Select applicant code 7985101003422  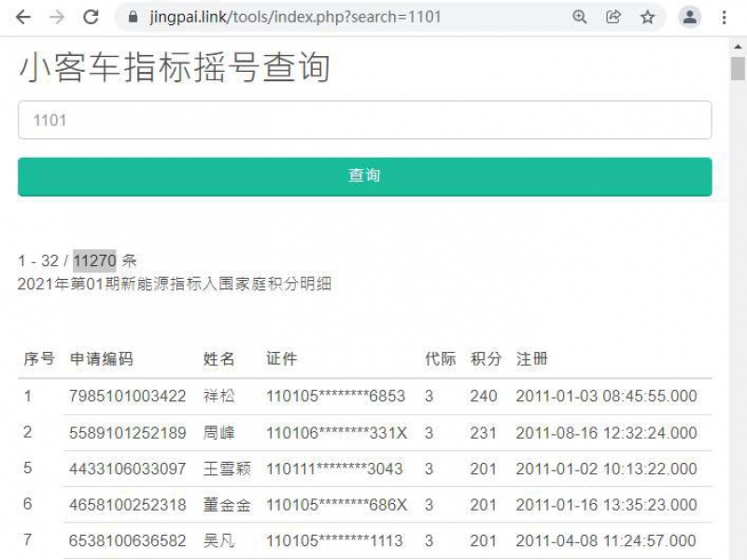128,396
